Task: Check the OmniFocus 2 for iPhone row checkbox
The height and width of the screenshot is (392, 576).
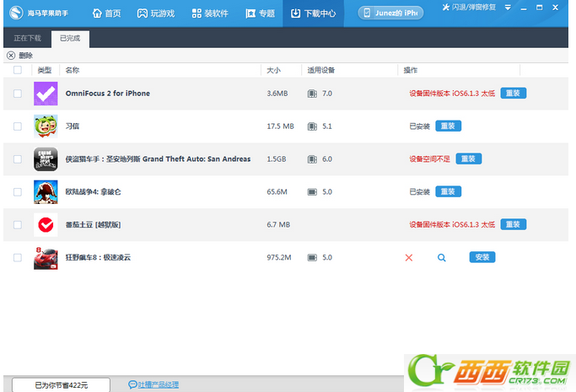Action: [17, 94]
